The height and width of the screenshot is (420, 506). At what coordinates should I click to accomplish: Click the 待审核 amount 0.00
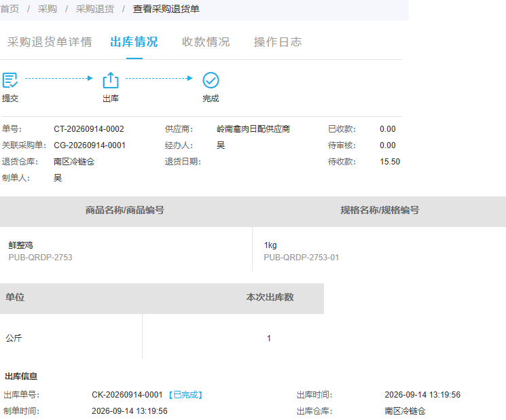(388, 145)
